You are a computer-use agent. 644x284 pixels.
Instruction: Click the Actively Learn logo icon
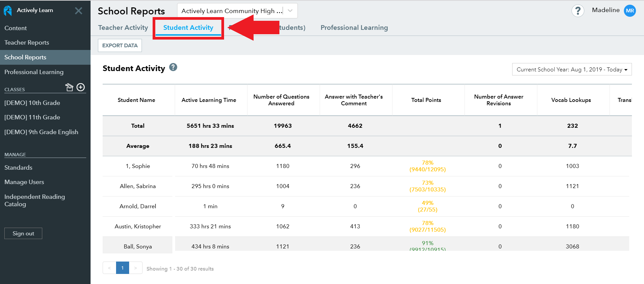coord(8,11)
